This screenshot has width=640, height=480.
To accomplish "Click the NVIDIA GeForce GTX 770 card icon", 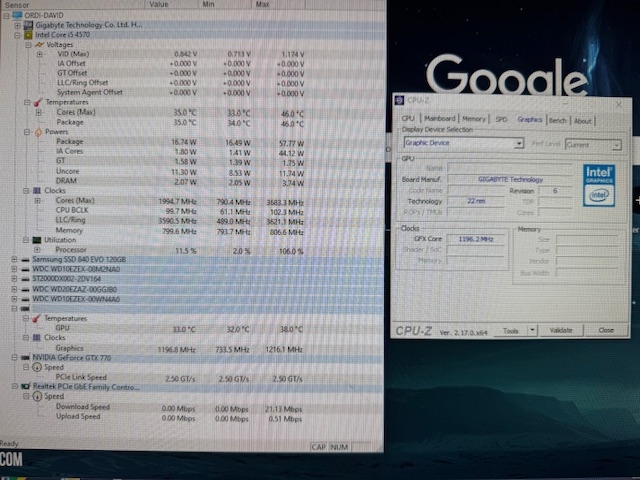I will pyautogui.click(x=25, y=358).
